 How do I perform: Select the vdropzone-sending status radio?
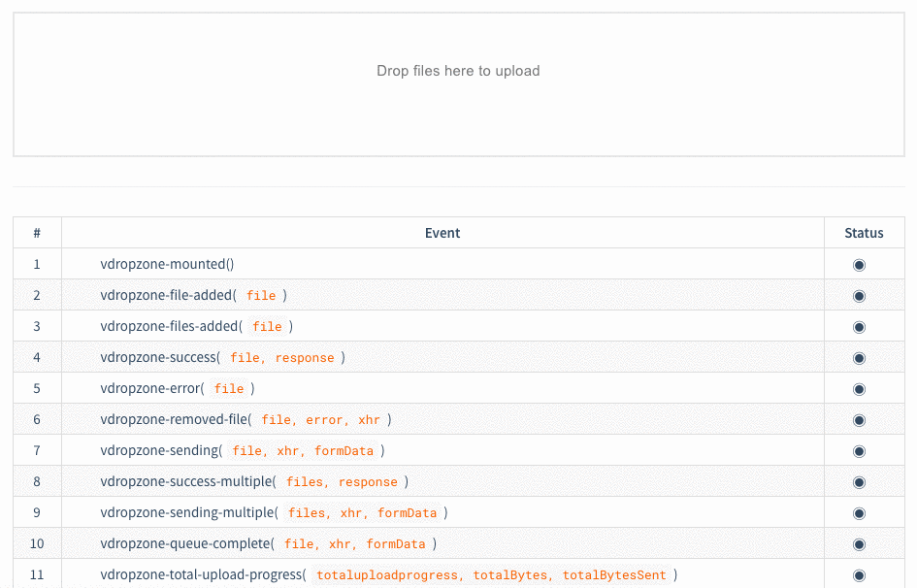pos(859,451)
